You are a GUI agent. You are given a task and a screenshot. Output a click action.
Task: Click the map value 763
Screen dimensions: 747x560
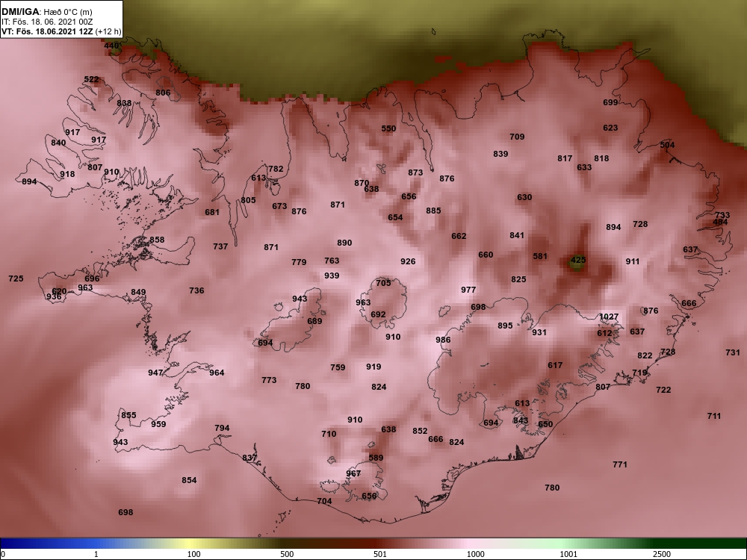[x=332, y=261]
